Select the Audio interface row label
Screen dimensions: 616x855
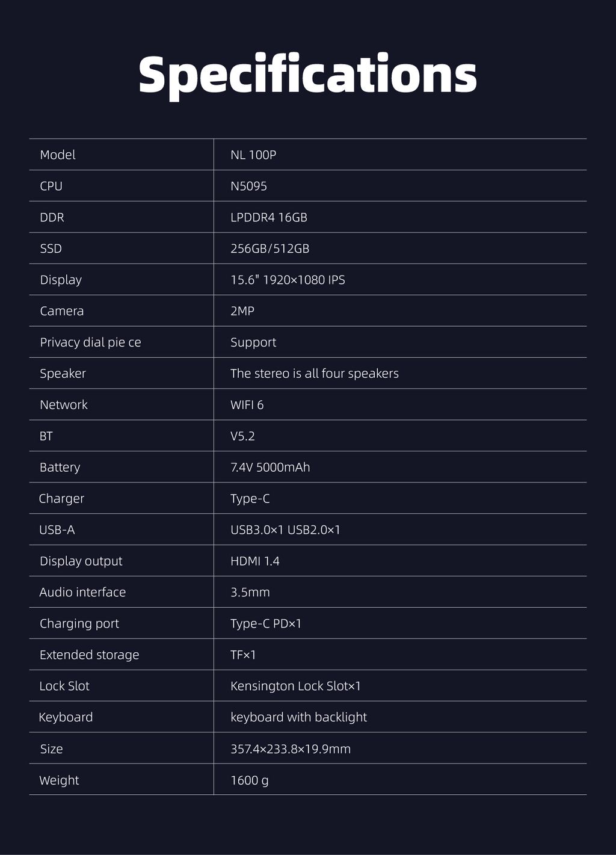point(82,593)
